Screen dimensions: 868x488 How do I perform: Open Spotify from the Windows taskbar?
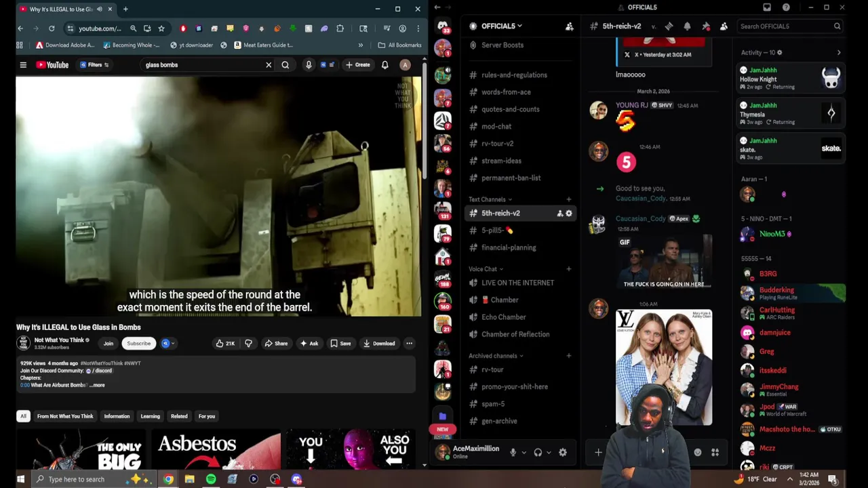tap(211, 479)
